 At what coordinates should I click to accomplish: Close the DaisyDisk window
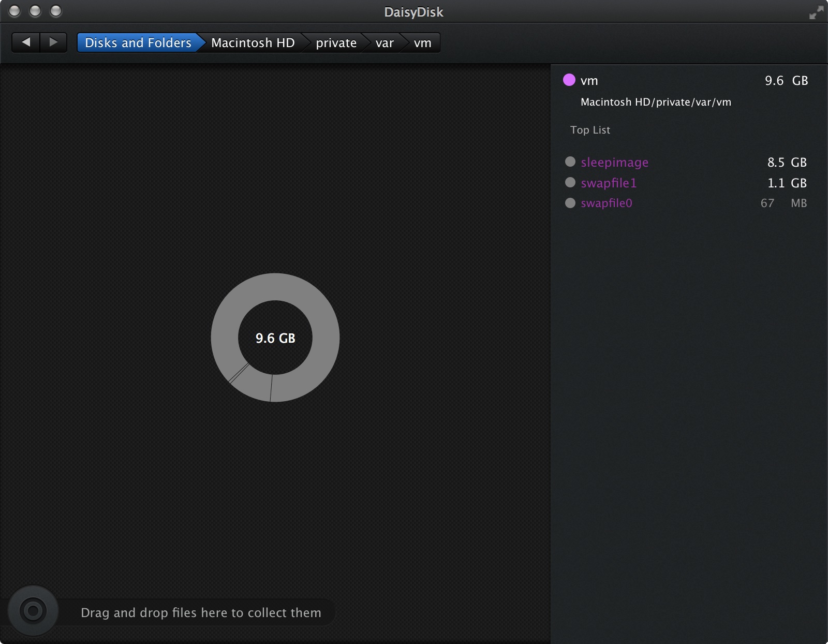[x=14, y=11]
